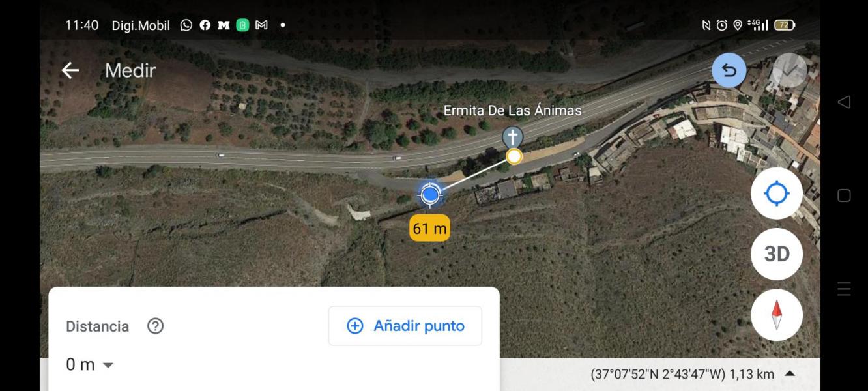868x391 pixels.
Task: Open the 0 m distance units dropdown
Action: point(90,365)
